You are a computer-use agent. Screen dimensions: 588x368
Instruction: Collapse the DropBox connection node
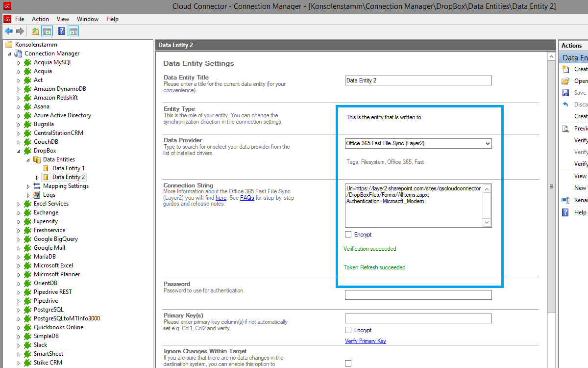pos(19,151)
